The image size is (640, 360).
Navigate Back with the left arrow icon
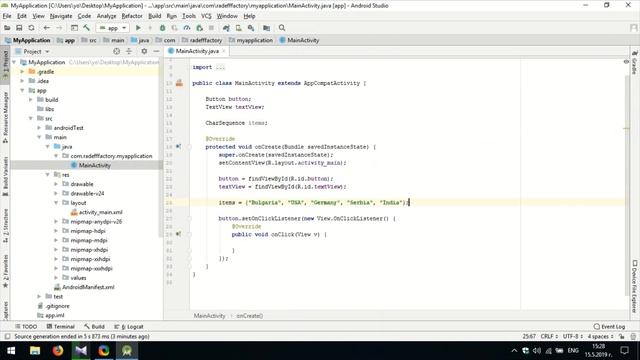[47, 28]
